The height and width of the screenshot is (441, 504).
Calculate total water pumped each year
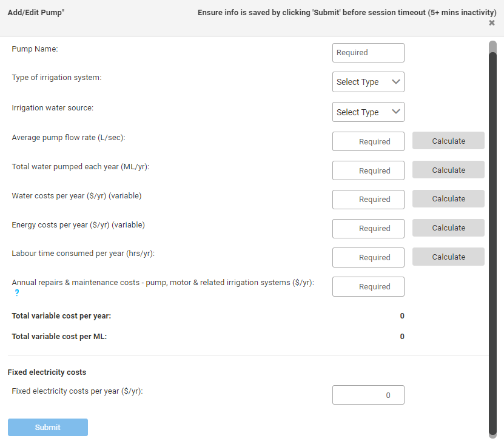pyautogui.click(x=448, y=170)
